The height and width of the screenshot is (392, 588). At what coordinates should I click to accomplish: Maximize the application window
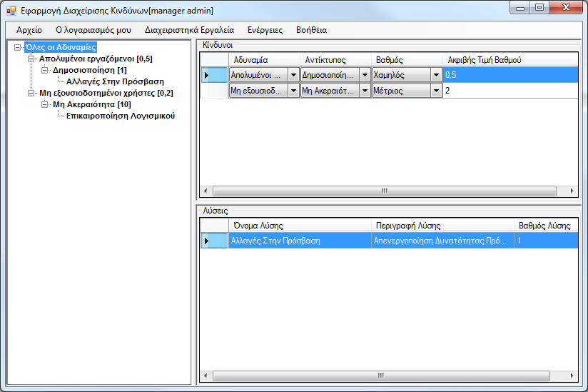(539, 8)
